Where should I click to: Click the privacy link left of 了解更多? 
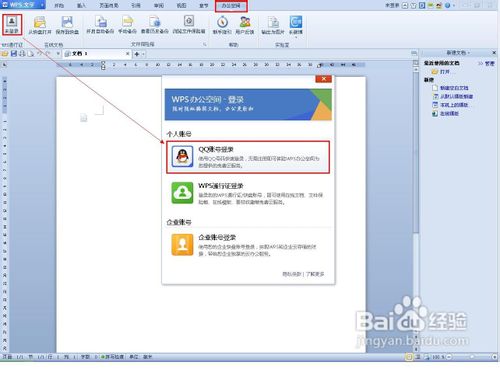(x=291, y=274)
